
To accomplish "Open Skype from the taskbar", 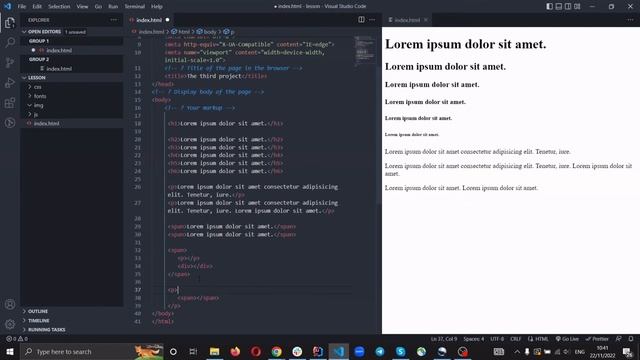I will [400, 351].
